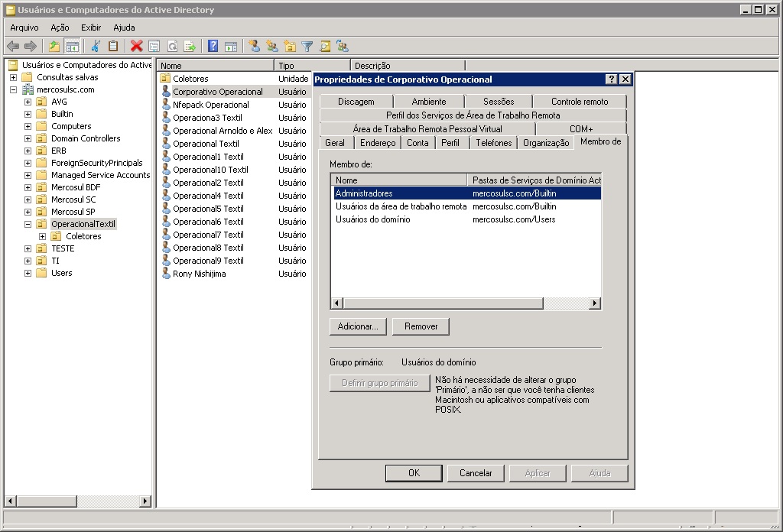The width and height of the screenshot is (783, 532).
Task: Expand the Users container node
Action: (28, 273)
